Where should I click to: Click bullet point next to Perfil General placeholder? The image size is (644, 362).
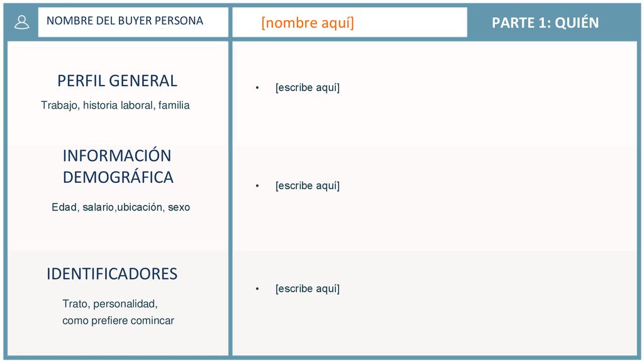257,87
